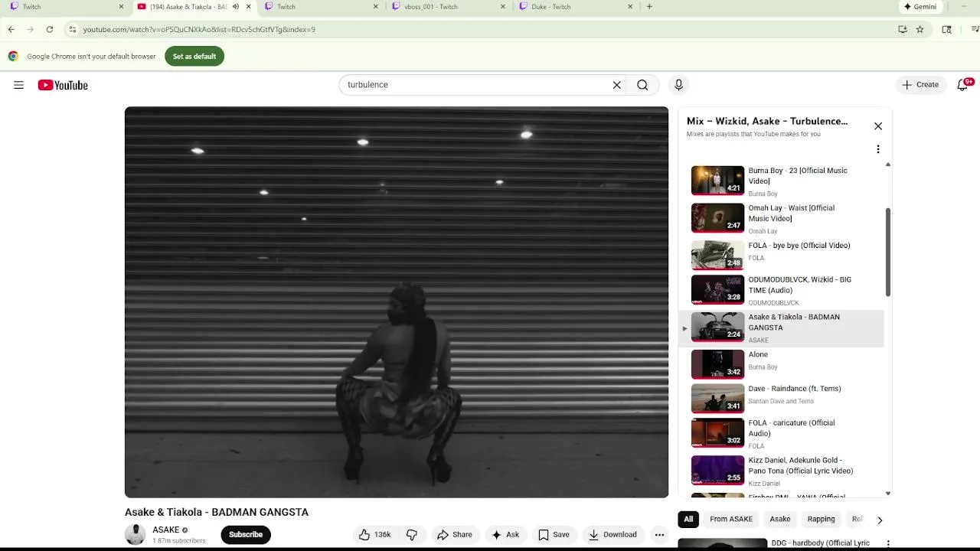Open site information icon in address bar
This screenshot has height=551, width=980.
point(72,29)
